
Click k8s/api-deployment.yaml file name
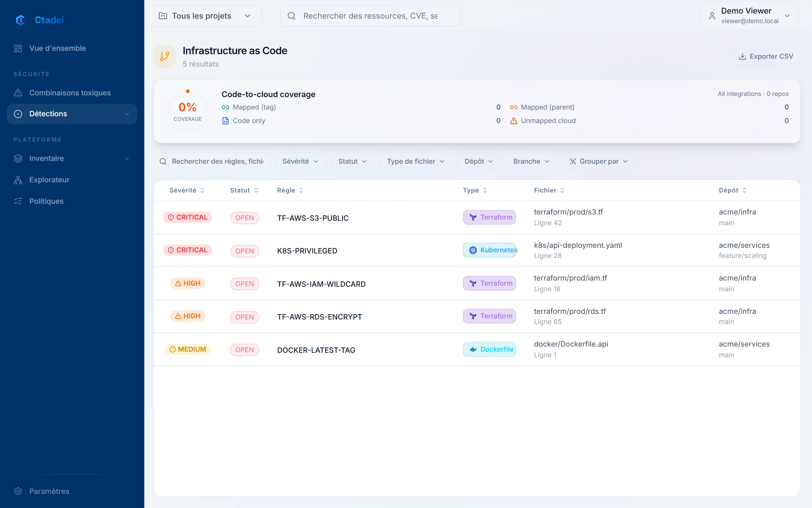click(x=578, y=245)
